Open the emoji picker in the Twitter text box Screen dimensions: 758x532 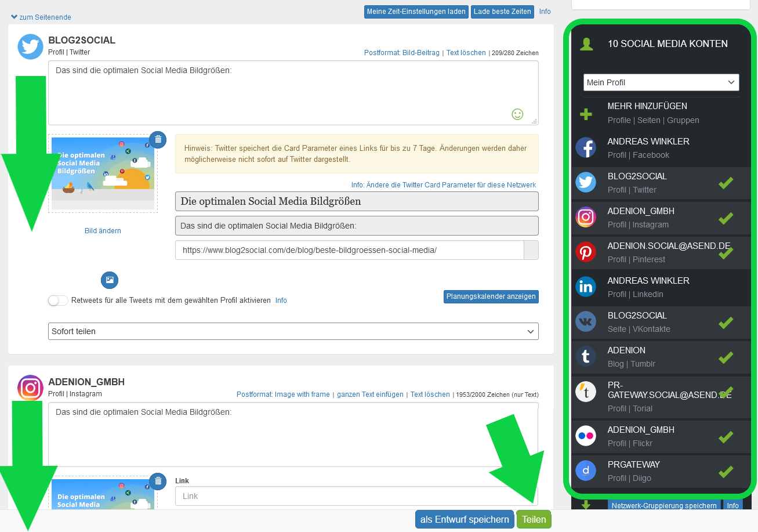(x=517, y=114)
